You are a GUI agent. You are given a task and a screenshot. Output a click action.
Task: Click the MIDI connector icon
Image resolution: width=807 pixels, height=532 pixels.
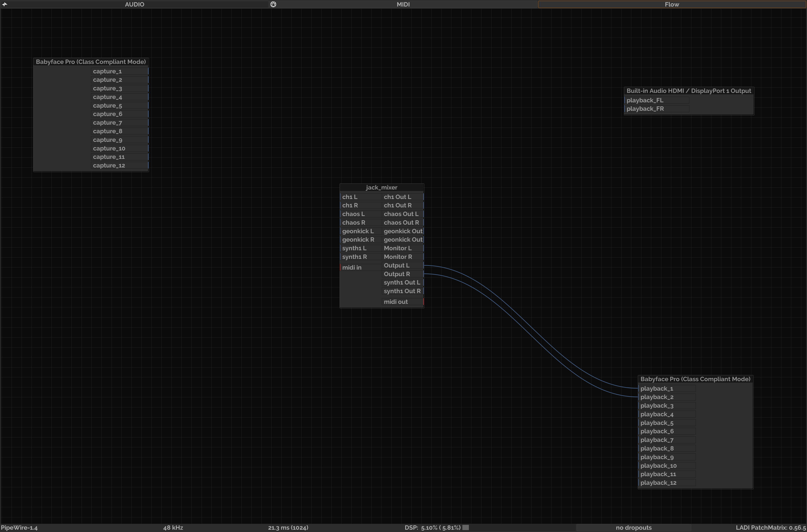[x=273, y=4]
